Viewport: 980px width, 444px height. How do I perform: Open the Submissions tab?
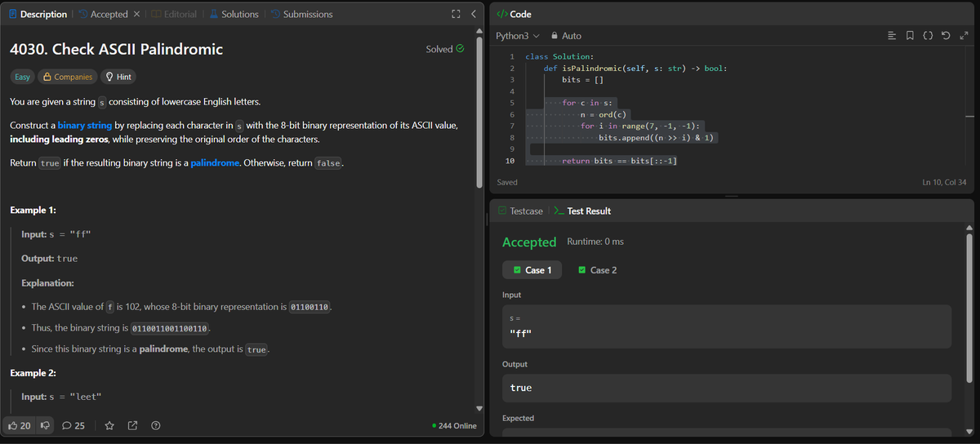coord(301,14)
